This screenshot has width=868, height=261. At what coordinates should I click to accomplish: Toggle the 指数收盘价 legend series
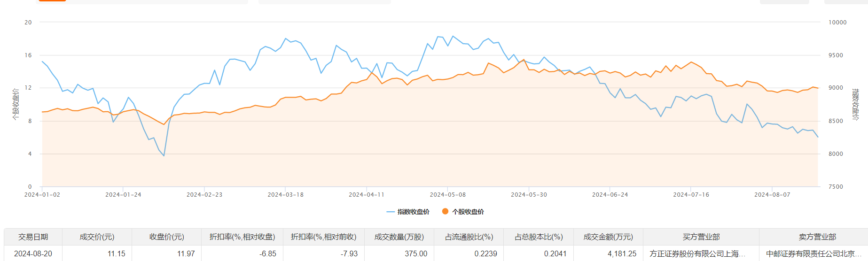click(408, 212)
